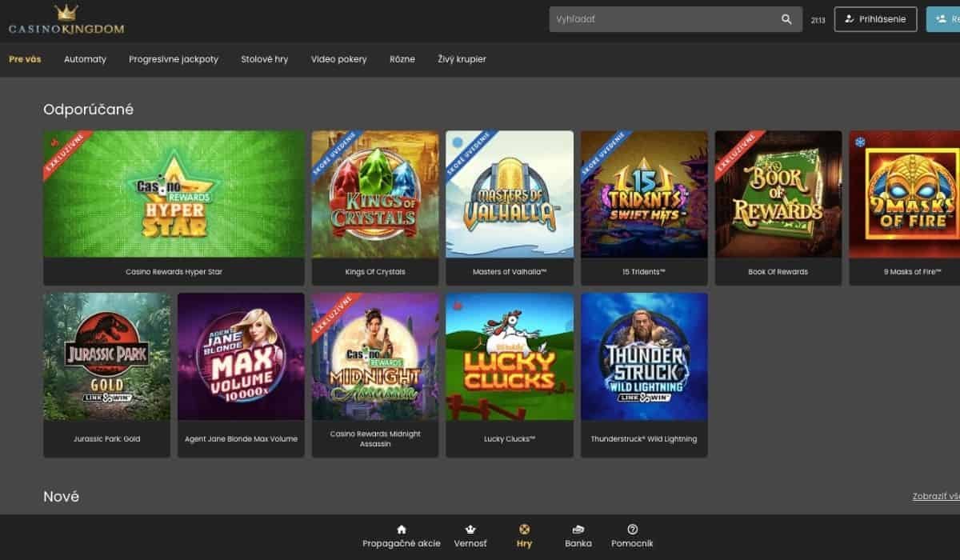Click the Odporúčané section heading
960x560 pixels.
pos(88,110)
